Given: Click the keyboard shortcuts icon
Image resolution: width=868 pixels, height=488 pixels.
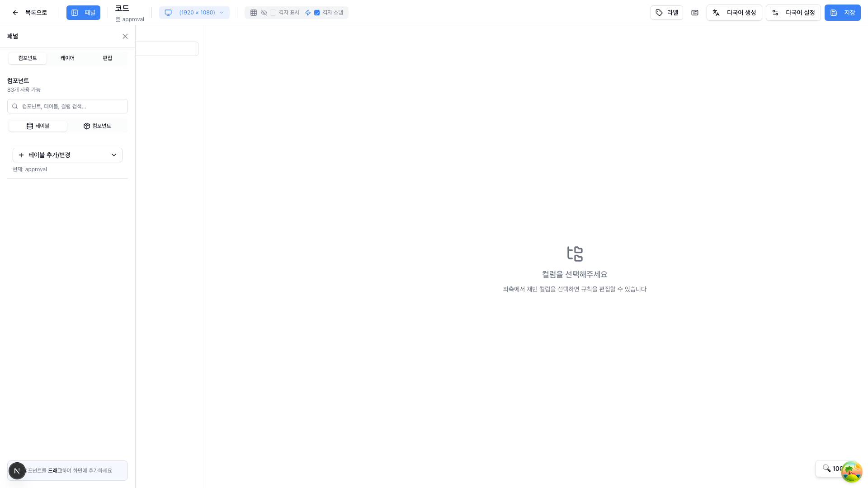Looking at the screenshot, I should click(695, 13).
